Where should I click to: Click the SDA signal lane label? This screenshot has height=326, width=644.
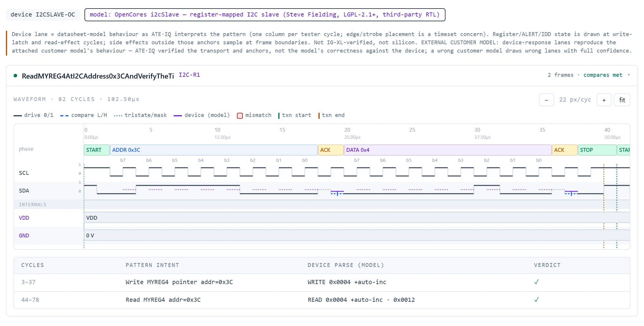coord(24,190)
